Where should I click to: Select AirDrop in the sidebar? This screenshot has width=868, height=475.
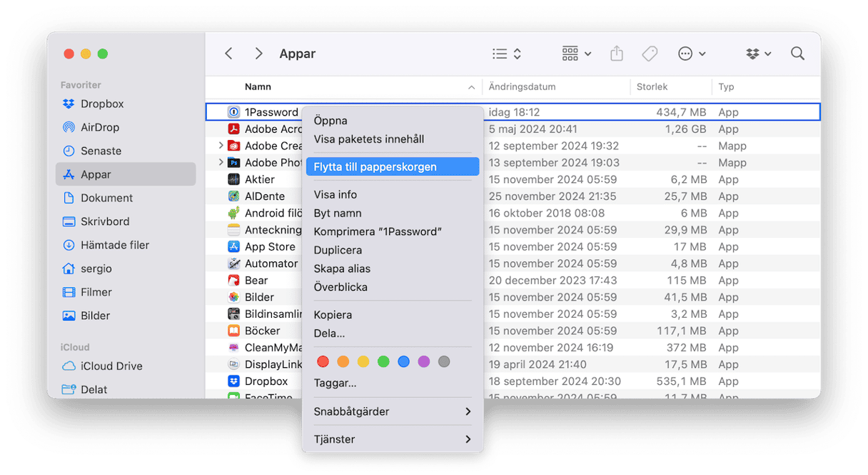(x=126, y=127)
